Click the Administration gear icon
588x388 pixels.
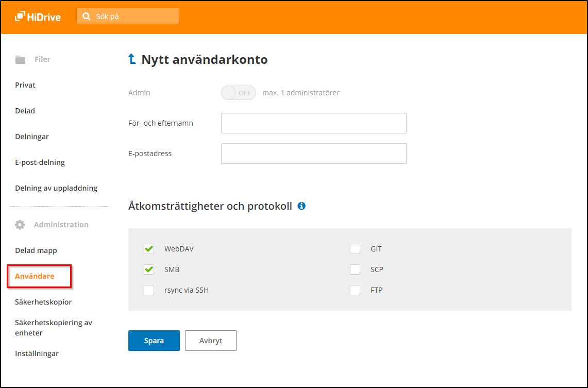pyautogui.click(x=20, y=225)
